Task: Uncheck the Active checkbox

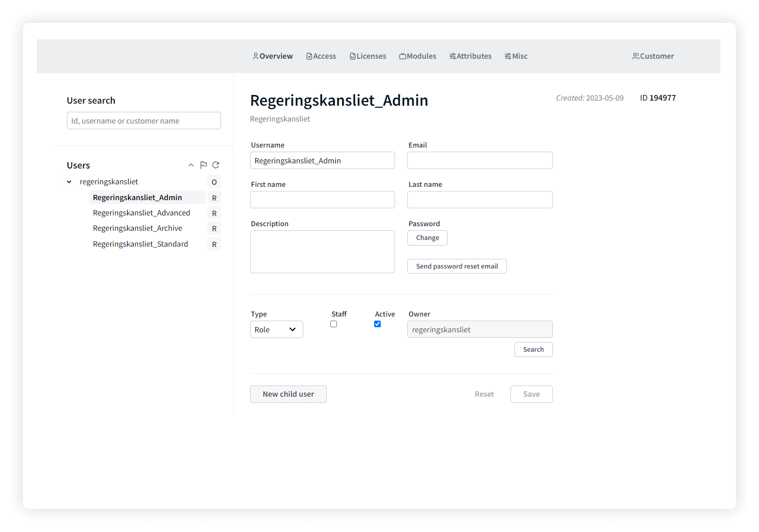Action: click(x=378, y=324)
